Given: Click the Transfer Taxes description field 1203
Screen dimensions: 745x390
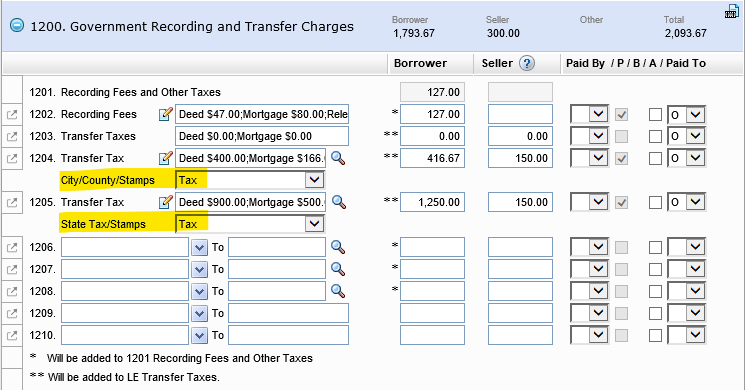Looking at the screenshot, I should 262,136.
